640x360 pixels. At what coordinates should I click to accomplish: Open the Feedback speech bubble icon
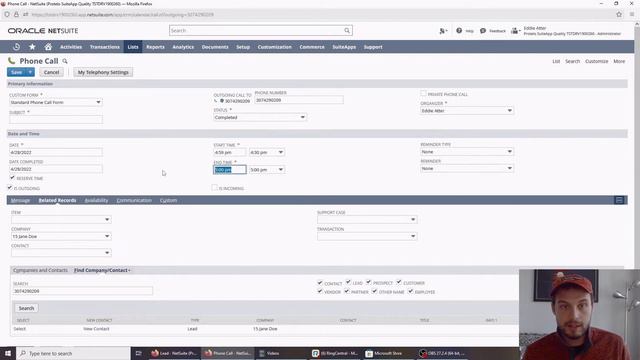pos(483,31)
